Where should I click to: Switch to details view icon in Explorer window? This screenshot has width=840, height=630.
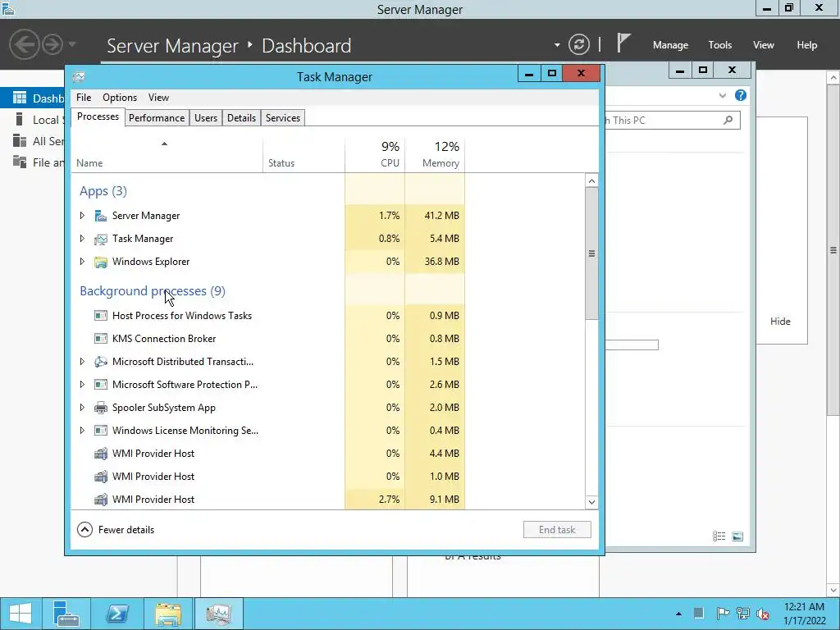[719, 536]
